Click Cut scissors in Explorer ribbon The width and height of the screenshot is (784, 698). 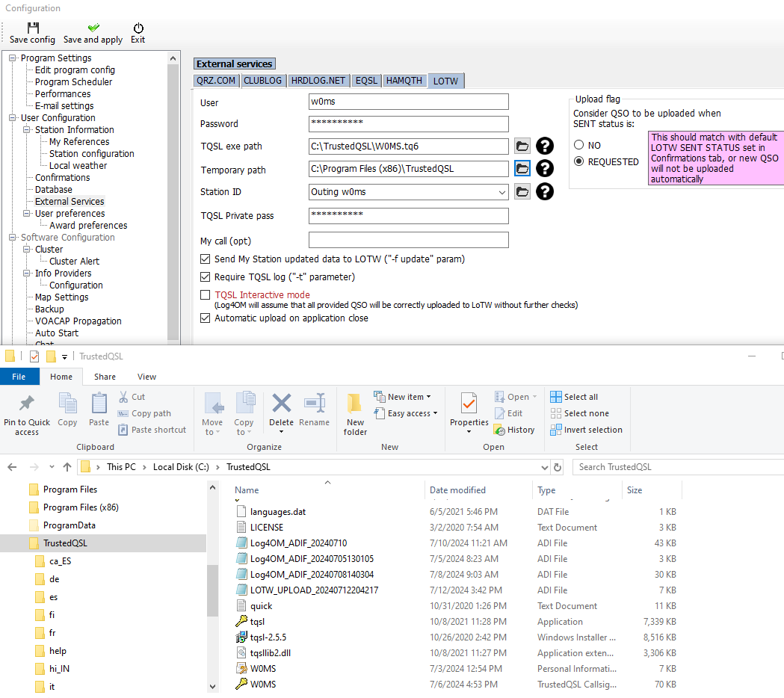132,397
